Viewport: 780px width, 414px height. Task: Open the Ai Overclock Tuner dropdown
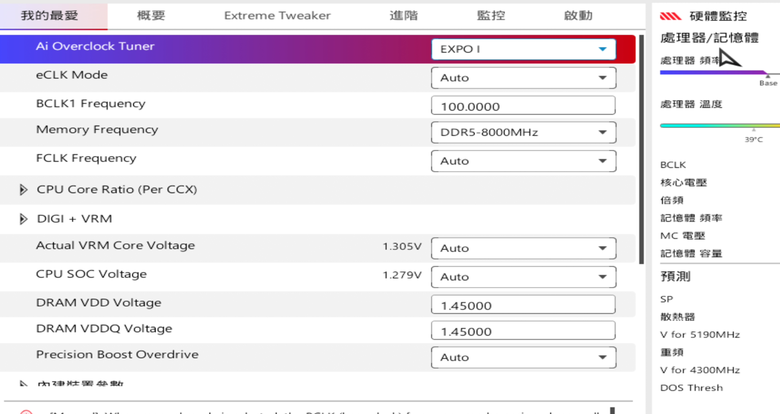click(x=523, y=49)
